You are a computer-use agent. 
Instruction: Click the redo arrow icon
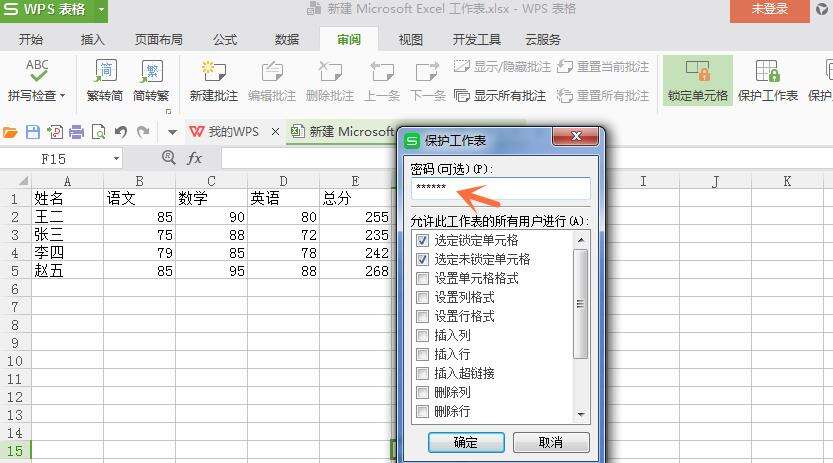click(143, 132)
